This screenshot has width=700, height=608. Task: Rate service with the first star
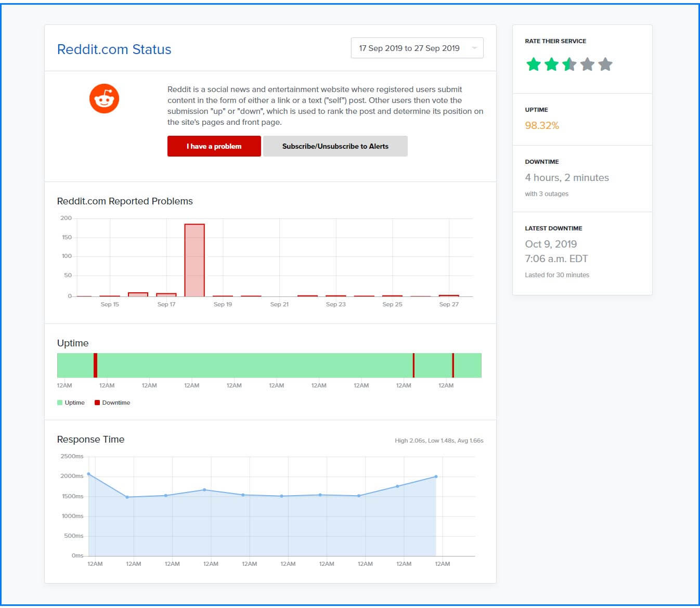pyautogui.click(x=534, y=64)
